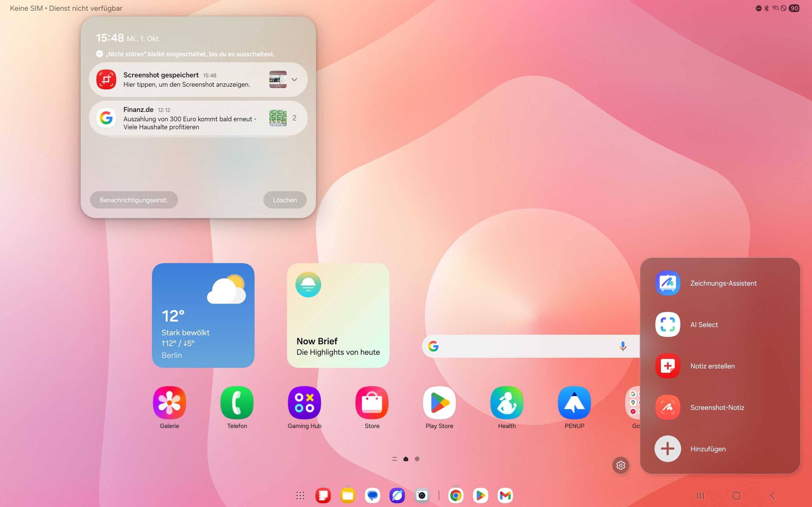Choose Screenshot-Notiz menu entry

coord(717,407)
